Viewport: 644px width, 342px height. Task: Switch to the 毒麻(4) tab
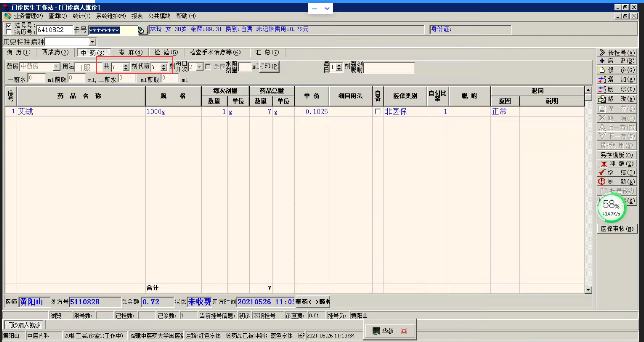pyautogui.click(x=131, y=52)
